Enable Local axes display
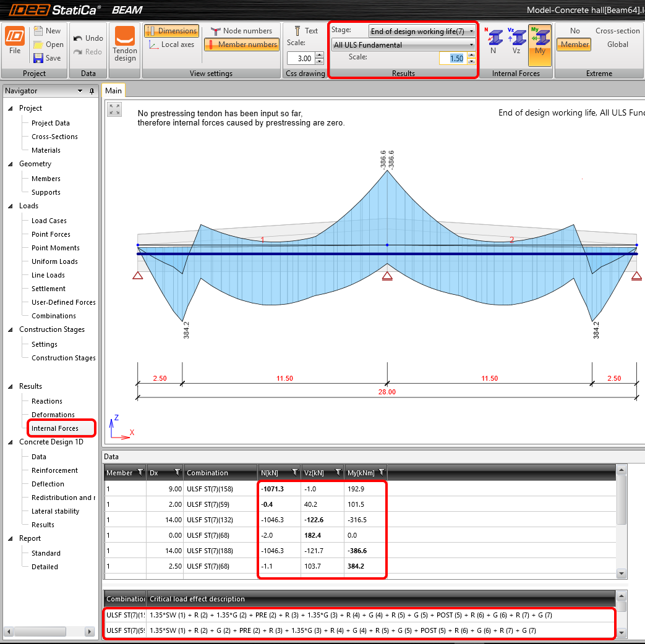Image resolution: width=645 pixels, height=644 pixels. click(x=171, y=44)
